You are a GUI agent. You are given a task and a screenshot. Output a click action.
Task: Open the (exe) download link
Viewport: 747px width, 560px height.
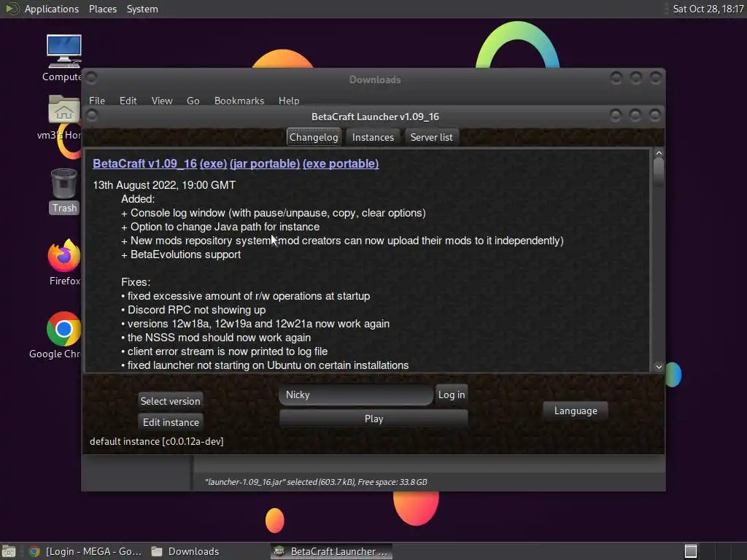click(x=214, y=163)
